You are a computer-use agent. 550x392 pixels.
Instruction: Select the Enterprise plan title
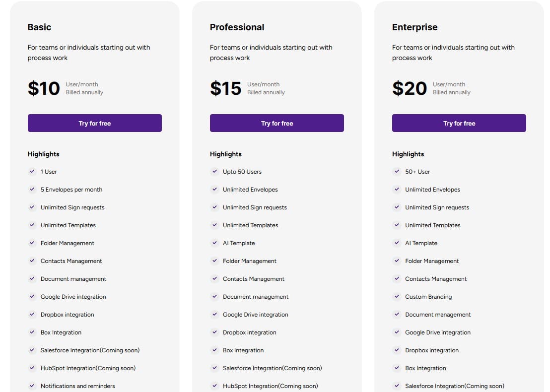414,27
